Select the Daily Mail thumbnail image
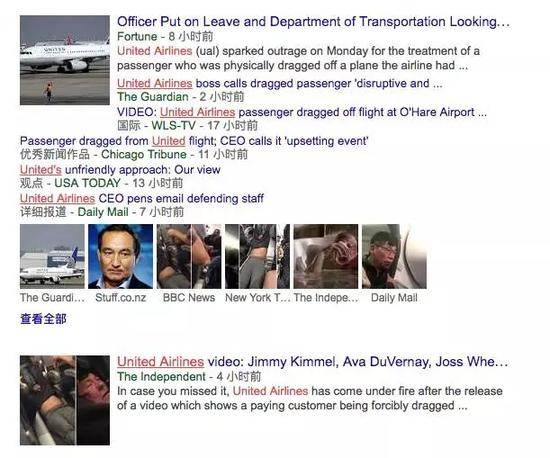Image resolution: width=550 pixels, height=458 pixels. click(x=394, y=256)
